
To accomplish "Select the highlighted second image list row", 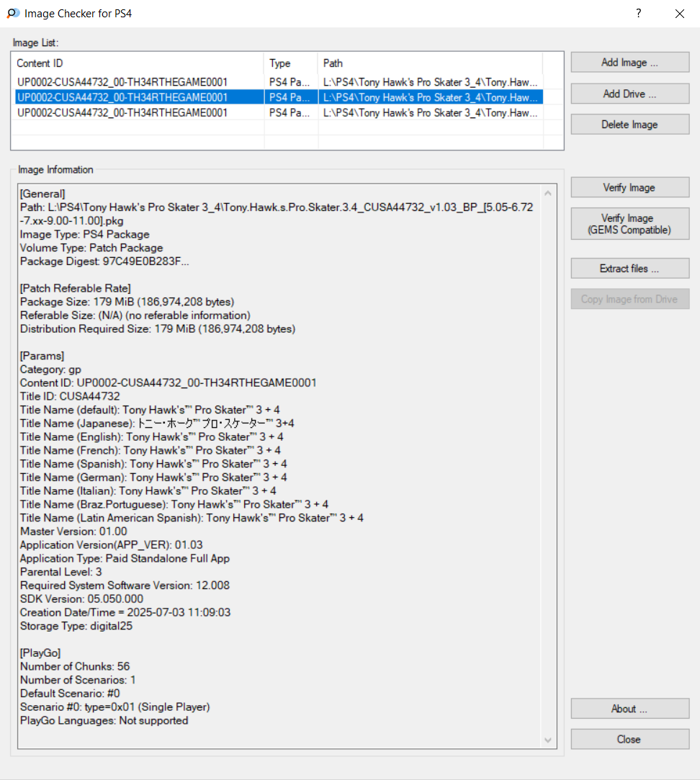I will [279, 97].
